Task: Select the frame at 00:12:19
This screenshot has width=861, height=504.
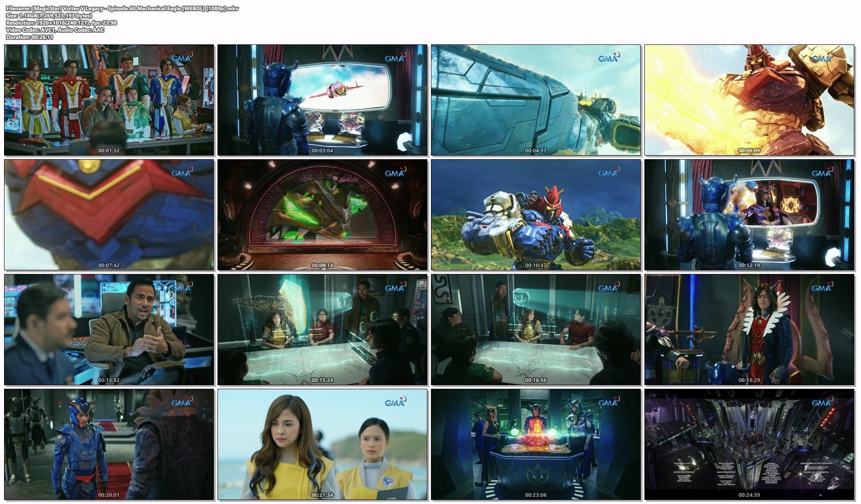Action: pos(749,214)
